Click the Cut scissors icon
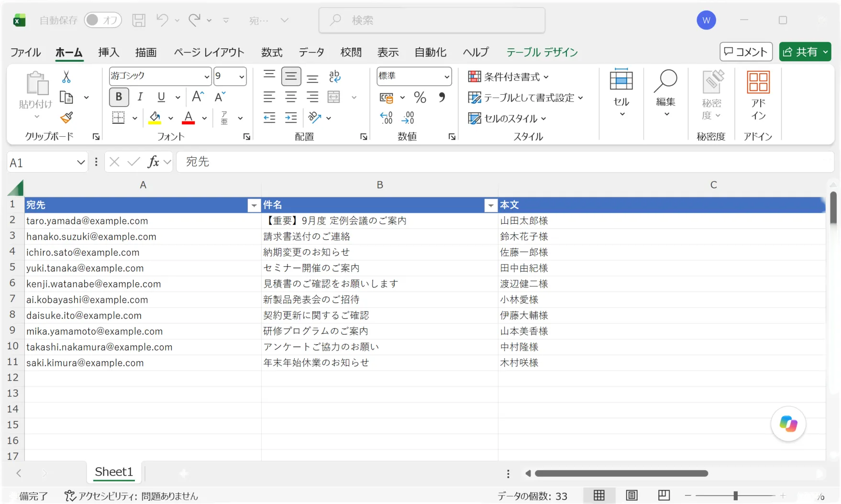The width and height of the screenshot is (841, 504). [66, 77]
